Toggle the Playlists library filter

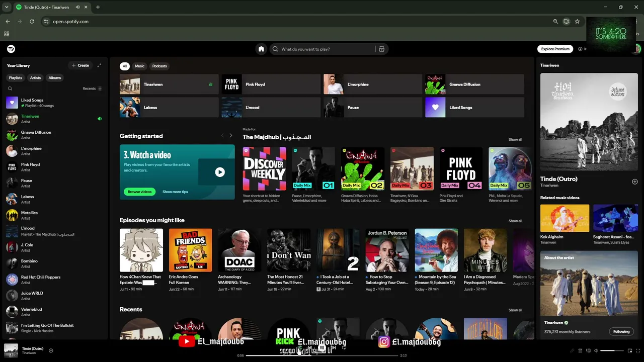tap(16, 78)
